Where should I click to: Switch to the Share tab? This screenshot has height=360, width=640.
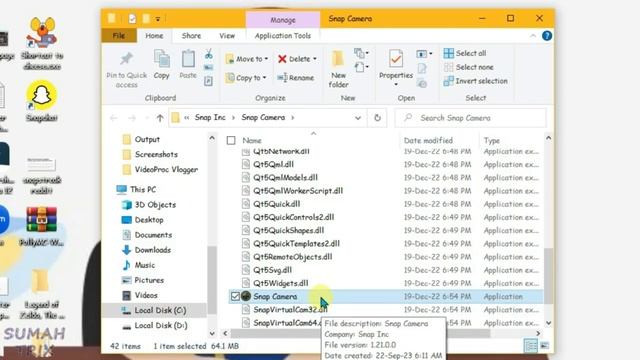[x=191, y=36]
